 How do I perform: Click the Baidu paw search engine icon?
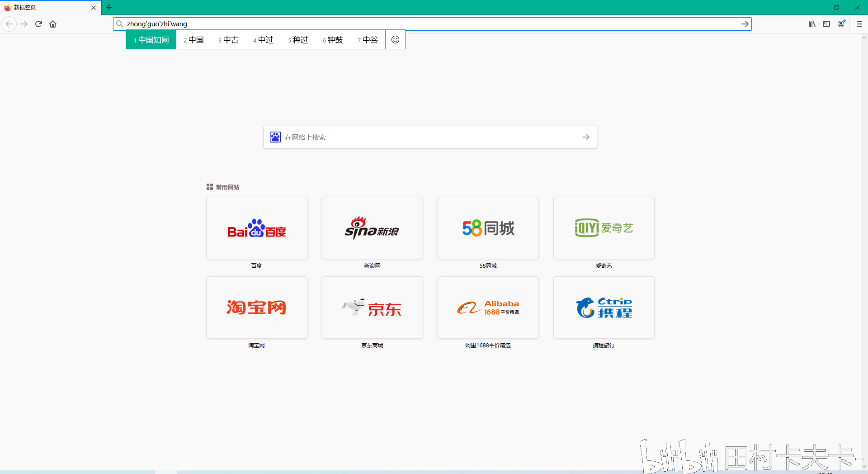(275, 137)
